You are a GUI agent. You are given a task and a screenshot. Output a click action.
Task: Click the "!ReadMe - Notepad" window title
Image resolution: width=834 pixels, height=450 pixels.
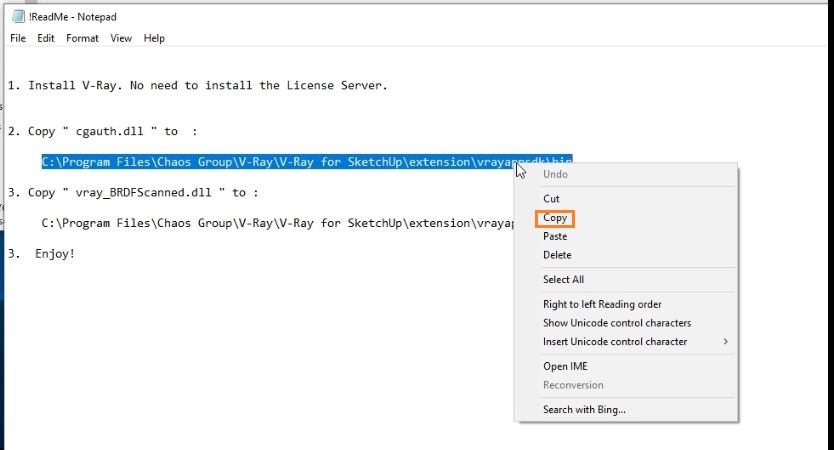click(x=73, y=17)
